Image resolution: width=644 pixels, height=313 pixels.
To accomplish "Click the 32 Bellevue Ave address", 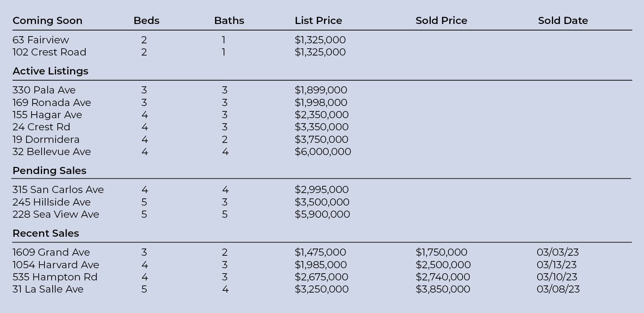I will pyautogui.click(x=52, y=152).
